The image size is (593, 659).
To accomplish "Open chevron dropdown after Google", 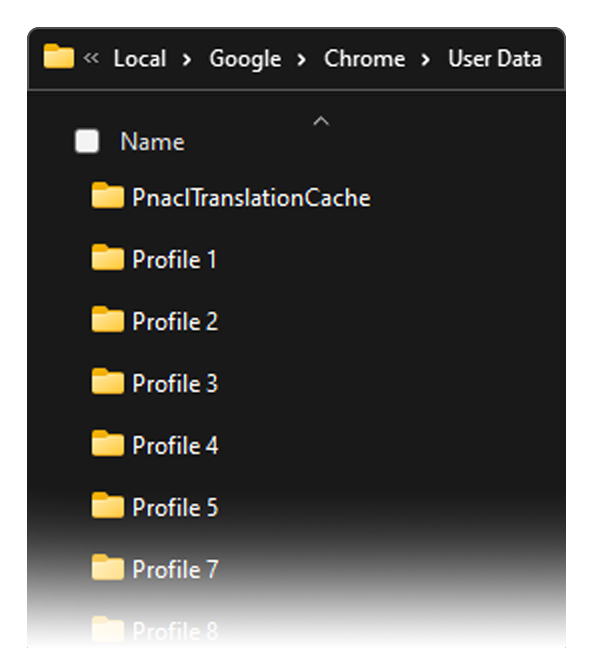I will click(301, 60).
